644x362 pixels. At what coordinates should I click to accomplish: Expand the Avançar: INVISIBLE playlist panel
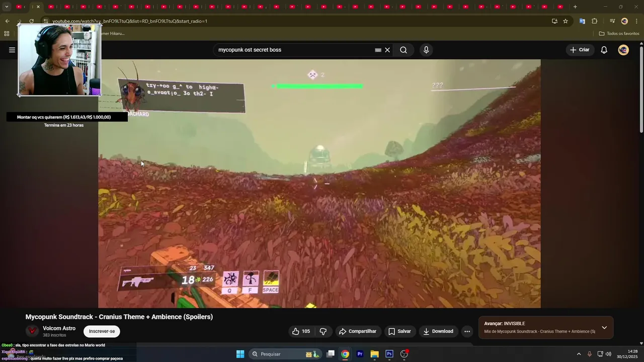coord(604,327)
